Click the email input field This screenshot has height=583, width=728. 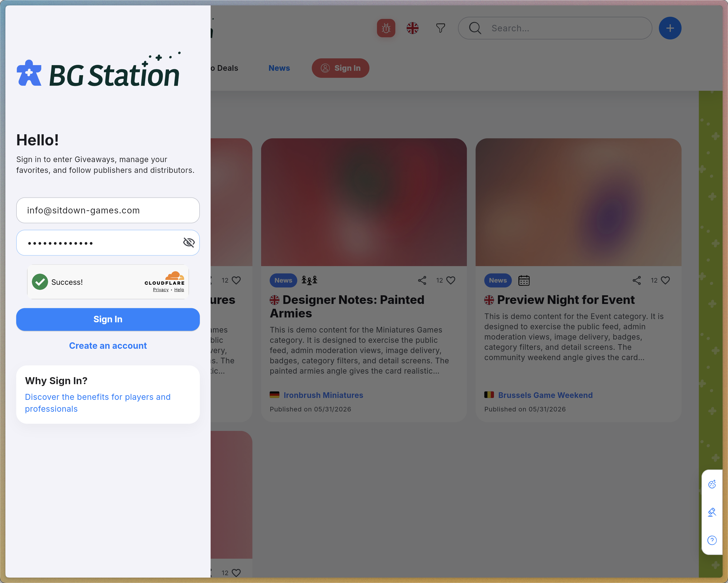tap(108, 210)
